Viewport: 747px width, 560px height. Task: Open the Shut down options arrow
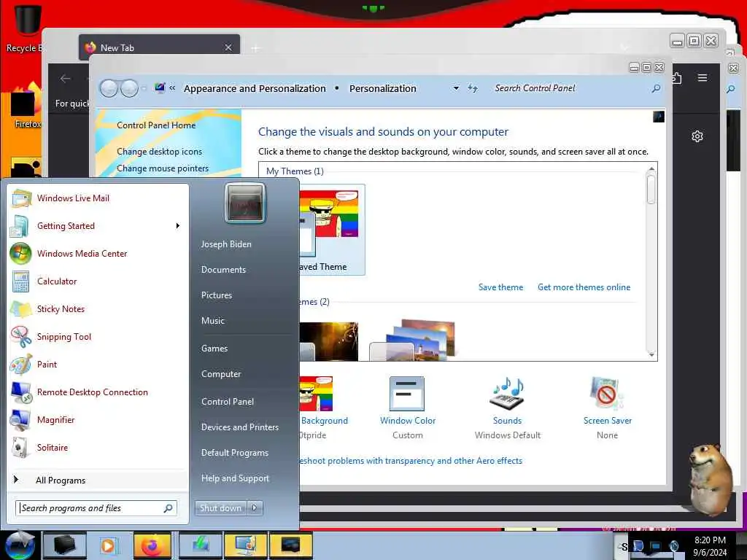click(255, 508)
